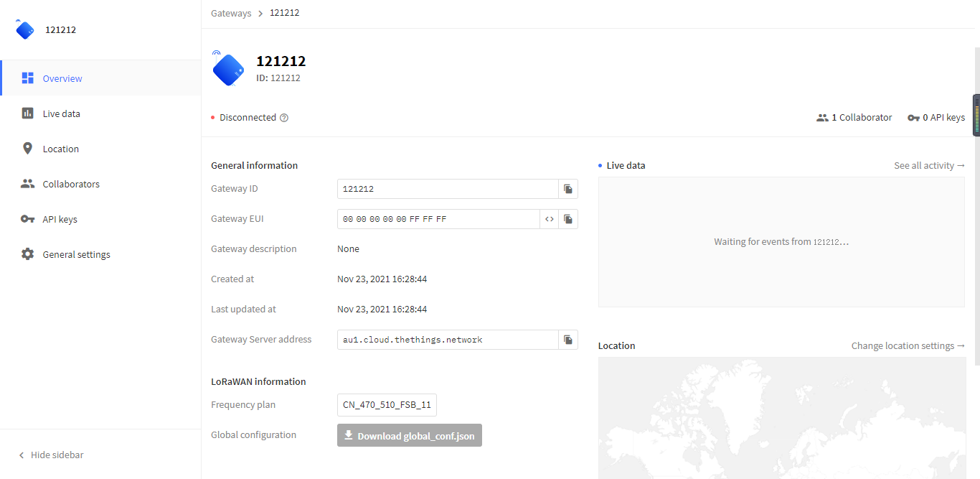Image resolution: width=980 pixels, height=479 pixels.
Task: Click See all activity link
Action: (x=928, y=165)
